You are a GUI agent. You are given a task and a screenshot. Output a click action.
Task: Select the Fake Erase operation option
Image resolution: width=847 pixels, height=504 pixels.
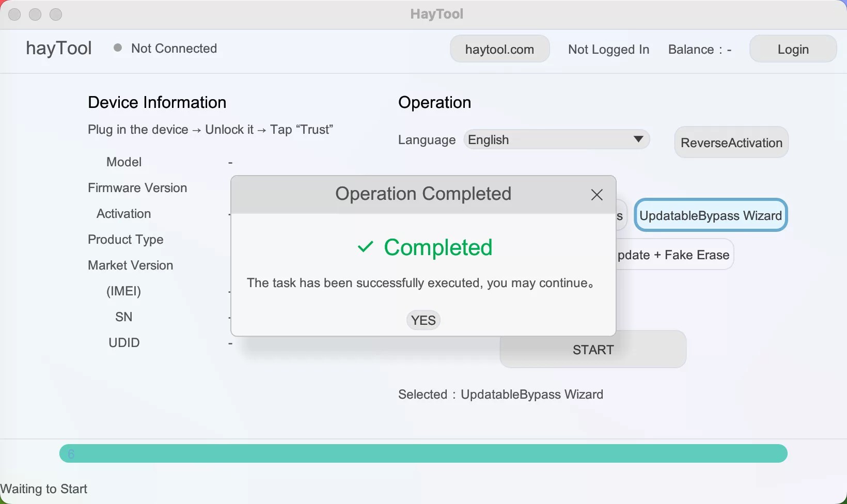(x=675, y=255)
